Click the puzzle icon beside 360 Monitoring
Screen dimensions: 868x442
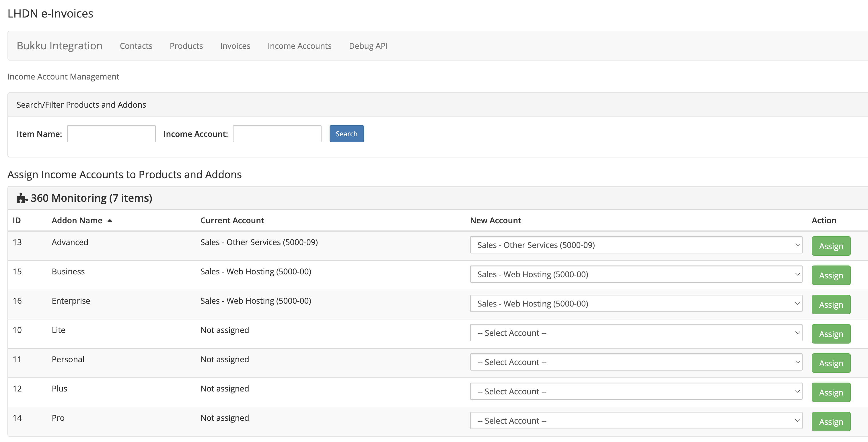22,198
